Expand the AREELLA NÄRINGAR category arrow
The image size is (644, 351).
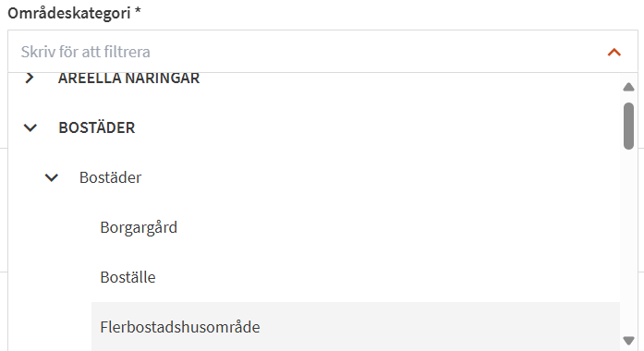point(30,78)
